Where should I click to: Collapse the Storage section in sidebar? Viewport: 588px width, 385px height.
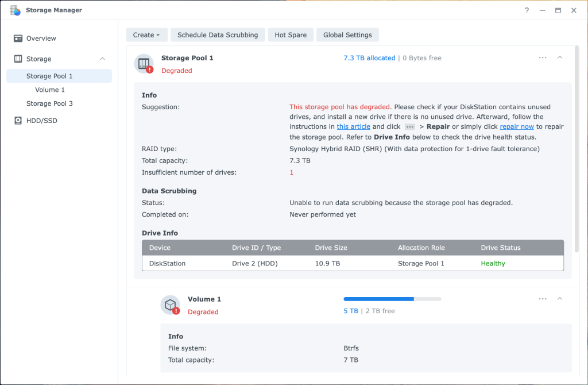pyautogui.click(x=102, y=59)
